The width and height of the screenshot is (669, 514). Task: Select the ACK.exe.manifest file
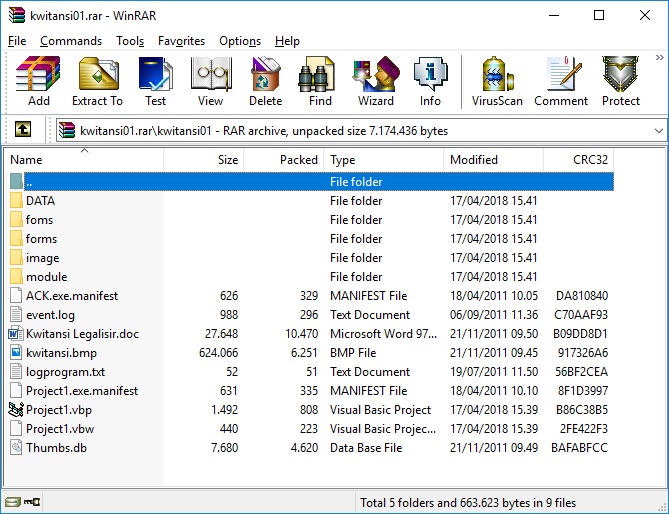72,296
